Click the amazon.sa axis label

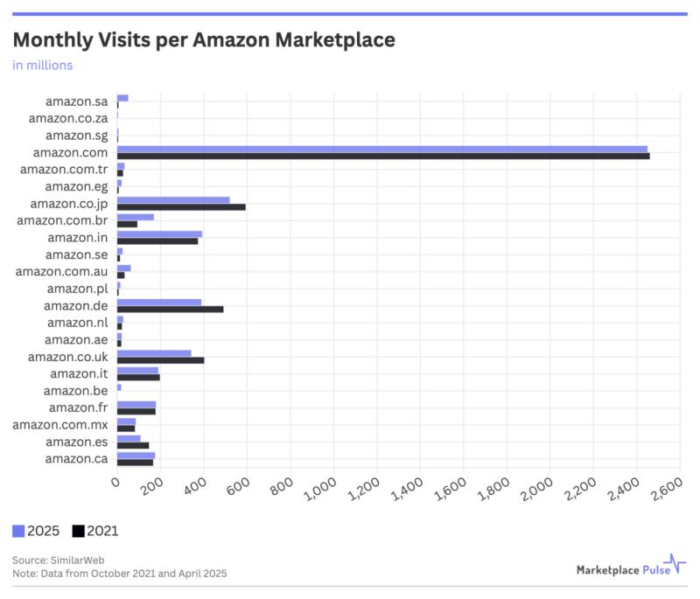coord(76,101)
